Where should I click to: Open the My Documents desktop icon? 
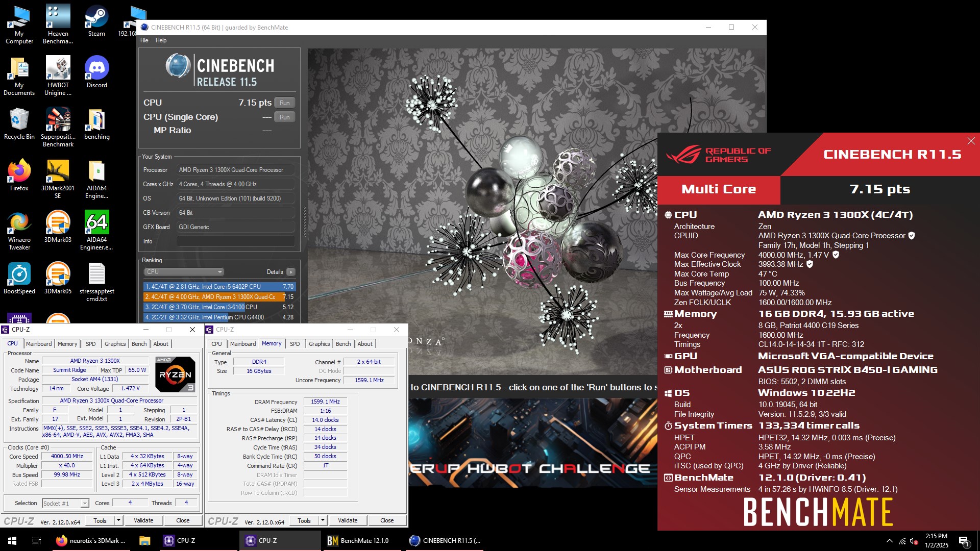(19, 76)
